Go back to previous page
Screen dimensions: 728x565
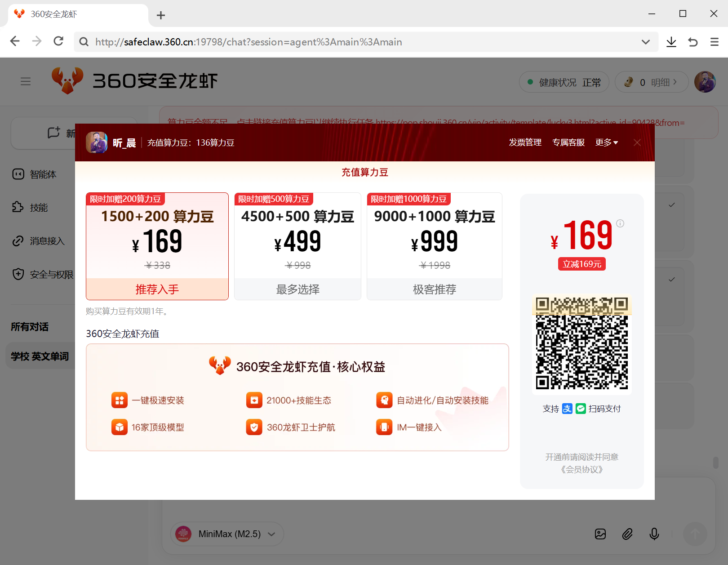(15, 41)
